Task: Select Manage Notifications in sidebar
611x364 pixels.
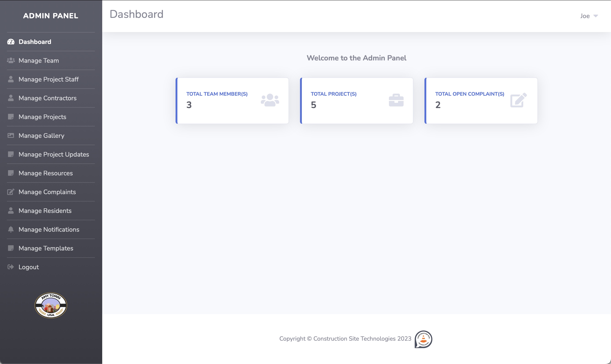Action: point(51,229)
